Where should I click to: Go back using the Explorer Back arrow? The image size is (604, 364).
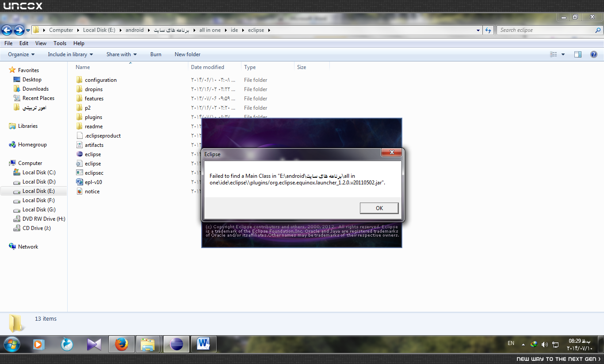(7, 30)
